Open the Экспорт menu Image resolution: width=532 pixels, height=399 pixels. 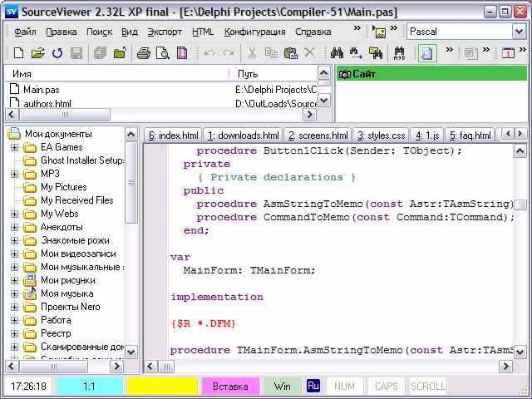165,32
